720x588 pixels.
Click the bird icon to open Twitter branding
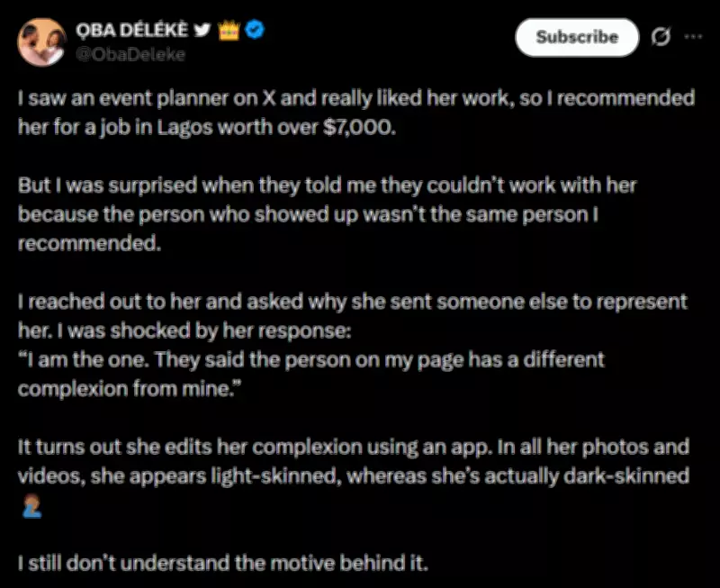click(x=202, y=28)
